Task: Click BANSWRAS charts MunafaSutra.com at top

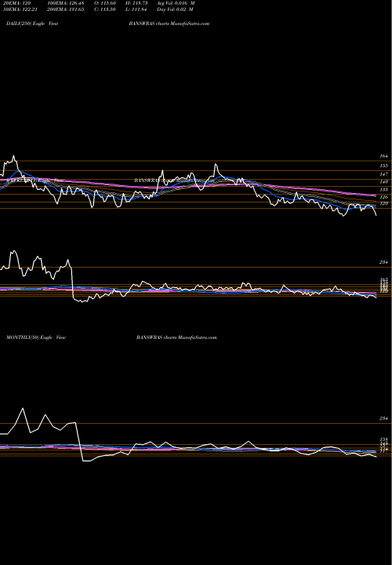Action: point(169,24)
